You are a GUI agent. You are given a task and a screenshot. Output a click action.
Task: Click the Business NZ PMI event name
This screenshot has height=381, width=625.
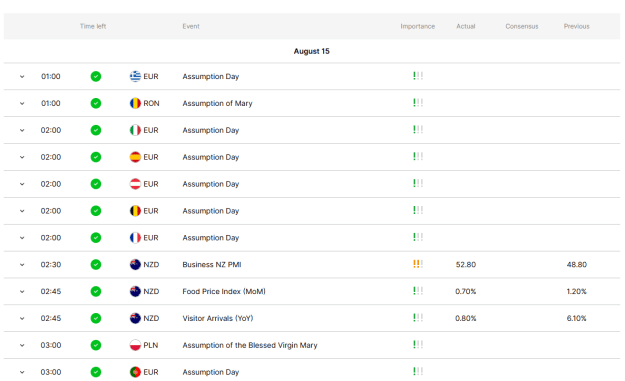(212, 265)
